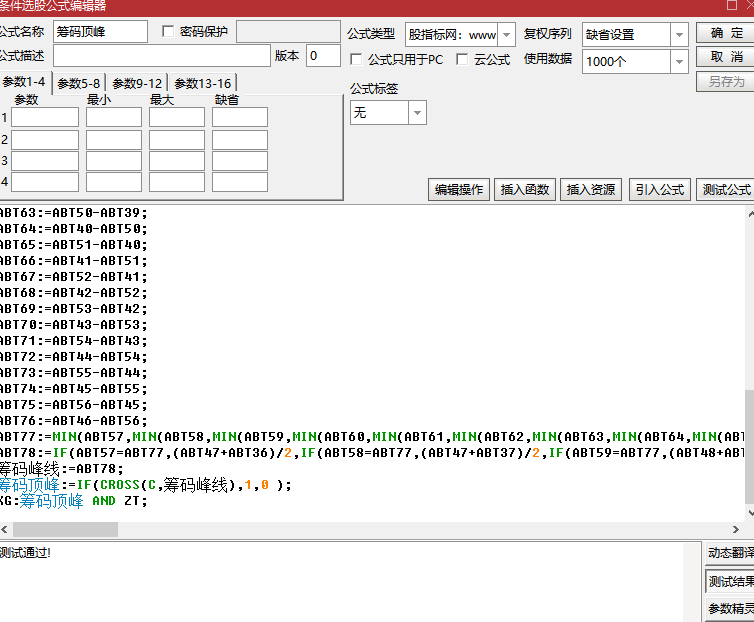Click parameter 1 最小 field

click(114, 117)
